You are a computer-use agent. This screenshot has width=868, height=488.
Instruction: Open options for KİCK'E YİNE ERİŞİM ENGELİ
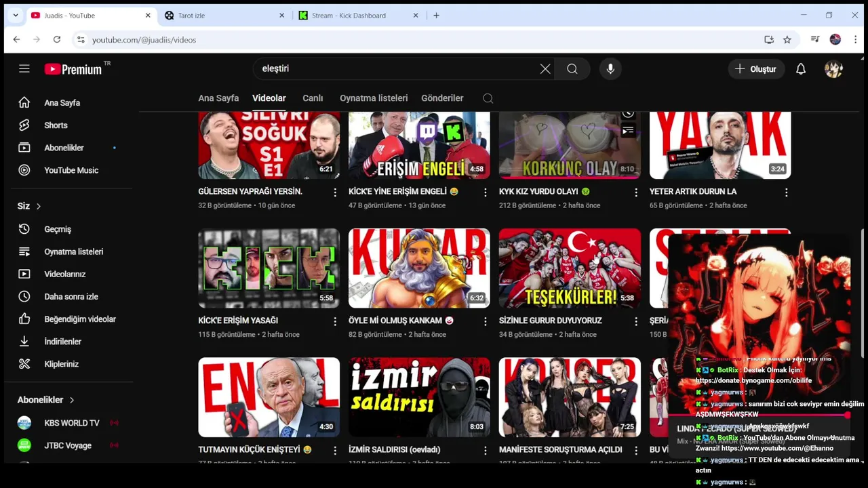pyautogui.click(x=486, y=192)
